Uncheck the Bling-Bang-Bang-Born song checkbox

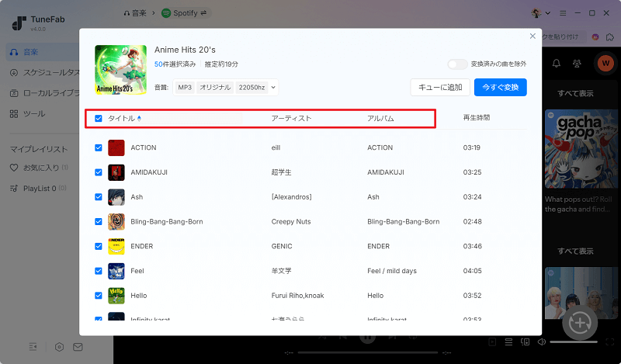click(99, 221)
